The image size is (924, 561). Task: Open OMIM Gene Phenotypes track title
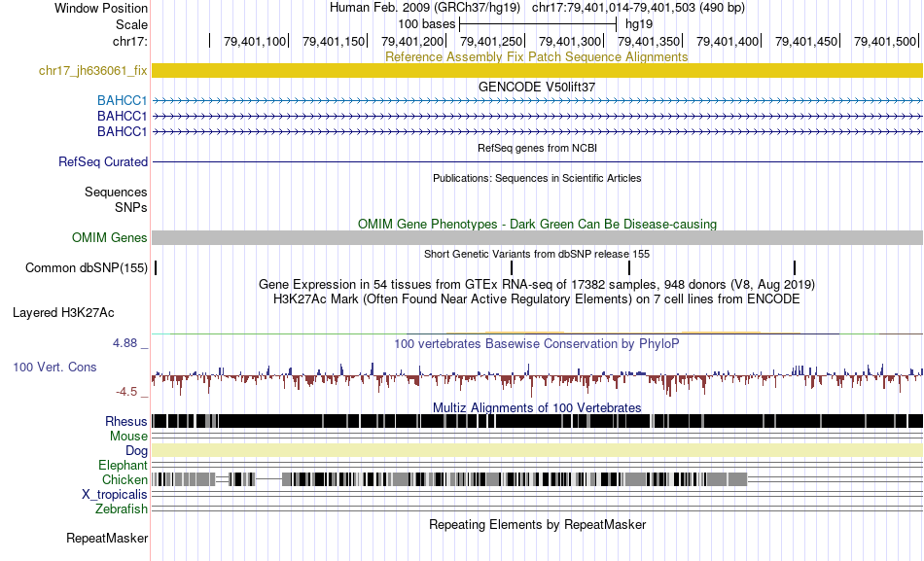click(537, 224)
